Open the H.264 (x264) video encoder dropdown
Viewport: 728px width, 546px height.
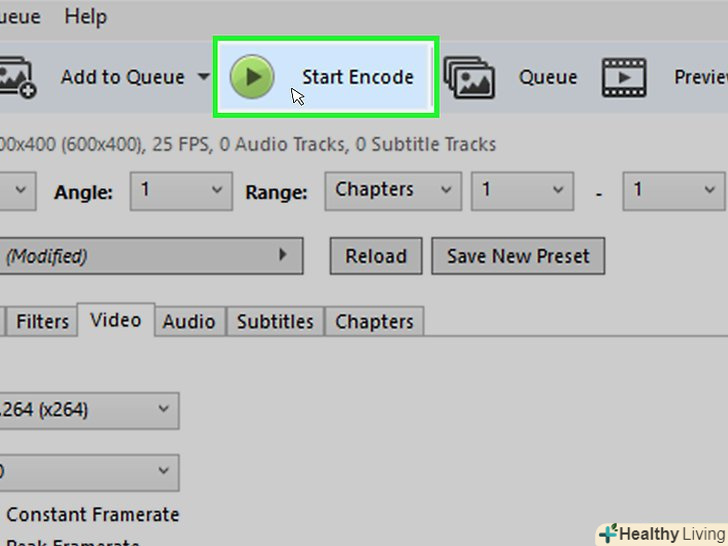[x=89, y=410]
